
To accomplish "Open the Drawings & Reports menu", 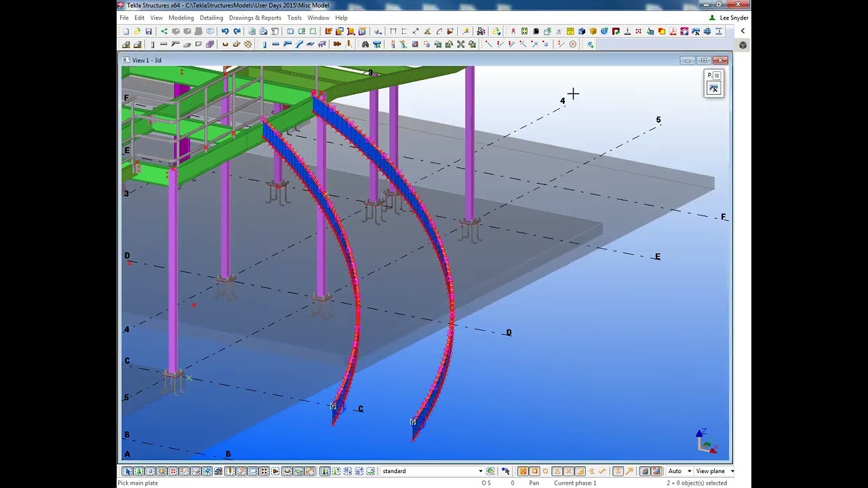I will (x=255, y=18).
